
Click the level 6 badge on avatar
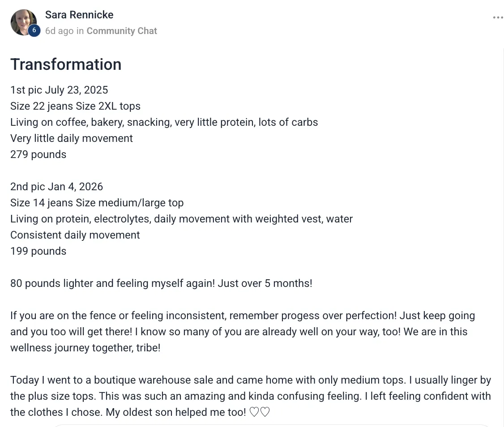pos(34,30)
